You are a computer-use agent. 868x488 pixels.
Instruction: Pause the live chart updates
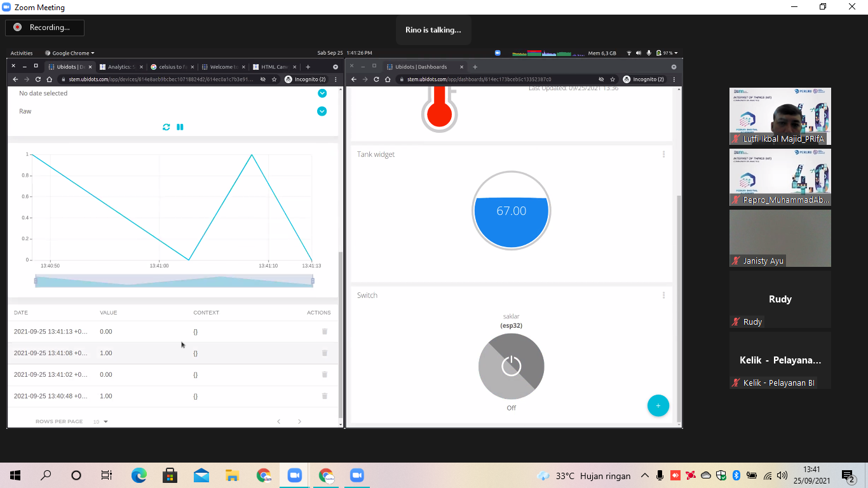click(180, 127)
